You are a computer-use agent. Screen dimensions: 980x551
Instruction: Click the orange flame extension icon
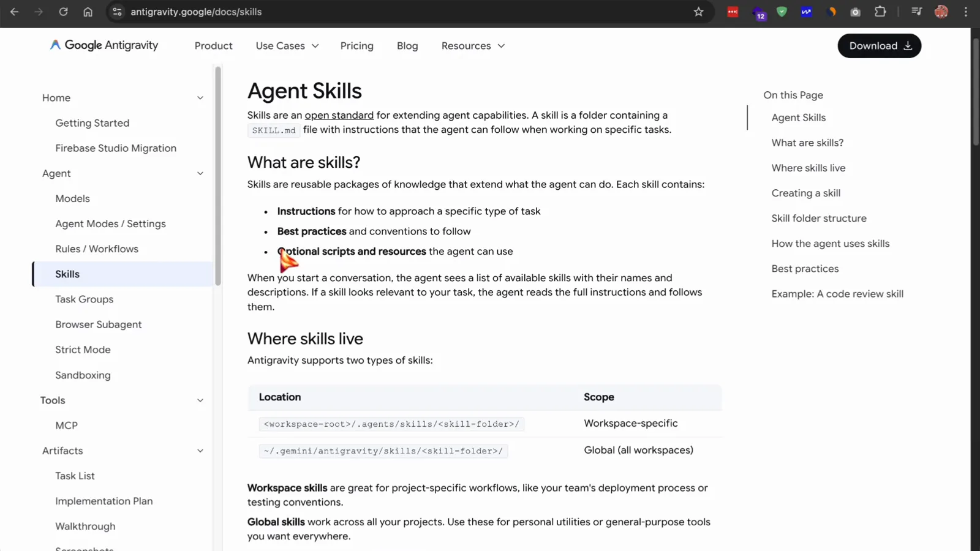[831, 12]
